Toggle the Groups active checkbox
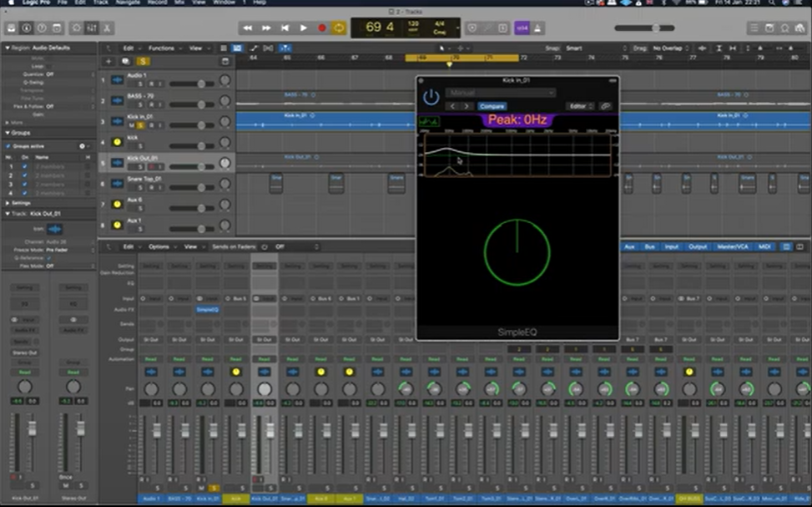Screen dimensions: 812x507 pos(8,145)
